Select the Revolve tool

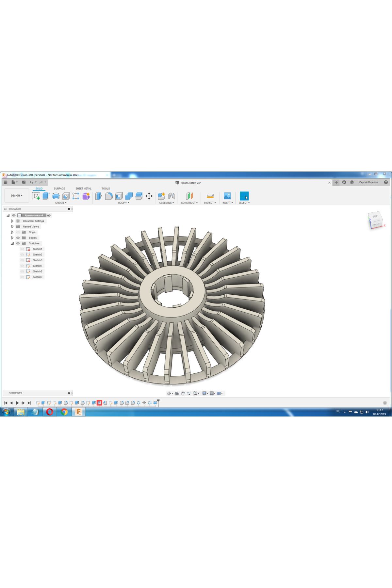point(56,196)
